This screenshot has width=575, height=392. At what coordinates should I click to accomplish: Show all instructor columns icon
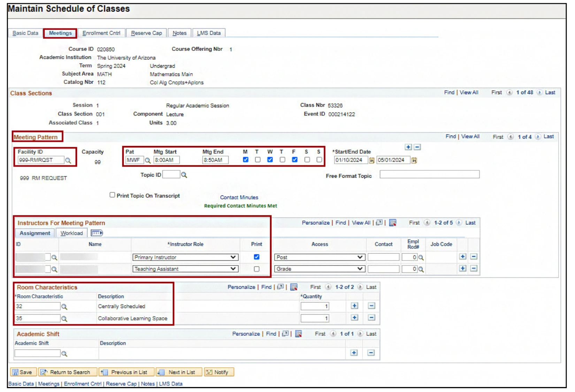pos(97,233)
